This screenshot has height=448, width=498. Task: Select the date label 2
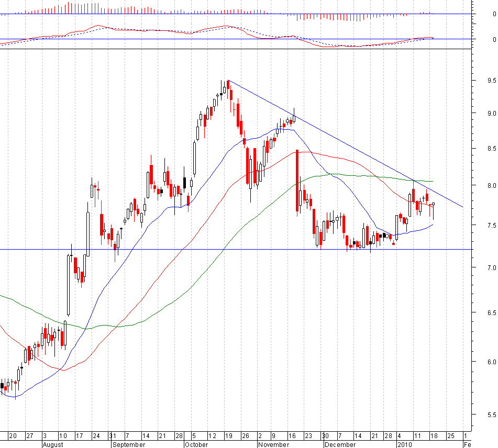click(x=260, y=435)
